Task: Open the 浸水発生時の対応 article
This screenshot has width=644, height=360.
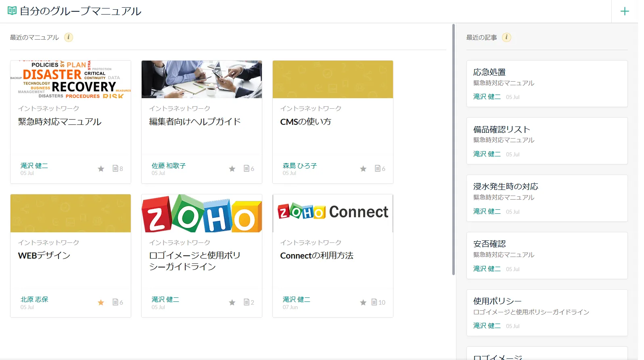Action: click(x=505, y=187)
